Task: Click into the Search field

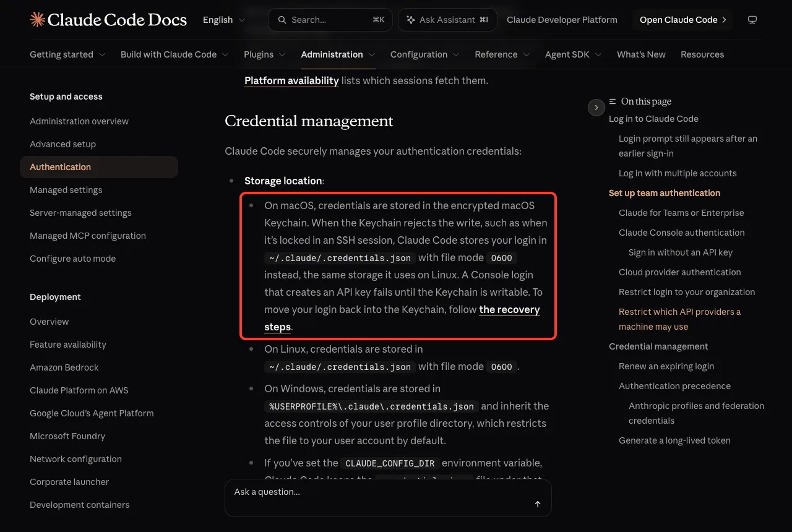Action: tap(330, 20)
